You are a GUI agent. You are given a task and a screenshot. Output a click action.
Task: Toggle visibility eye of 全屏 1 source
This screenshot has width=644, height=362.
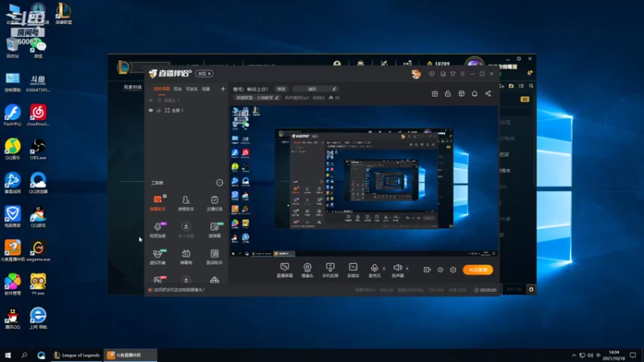pos(151,110)
